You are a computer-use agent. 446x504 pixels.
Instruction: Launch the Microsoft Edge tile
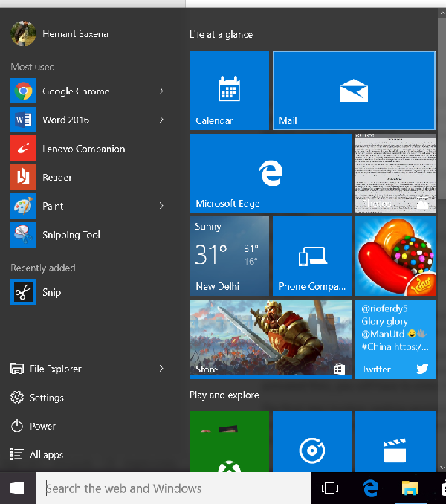pyautogui.click(x=271, y=173)
